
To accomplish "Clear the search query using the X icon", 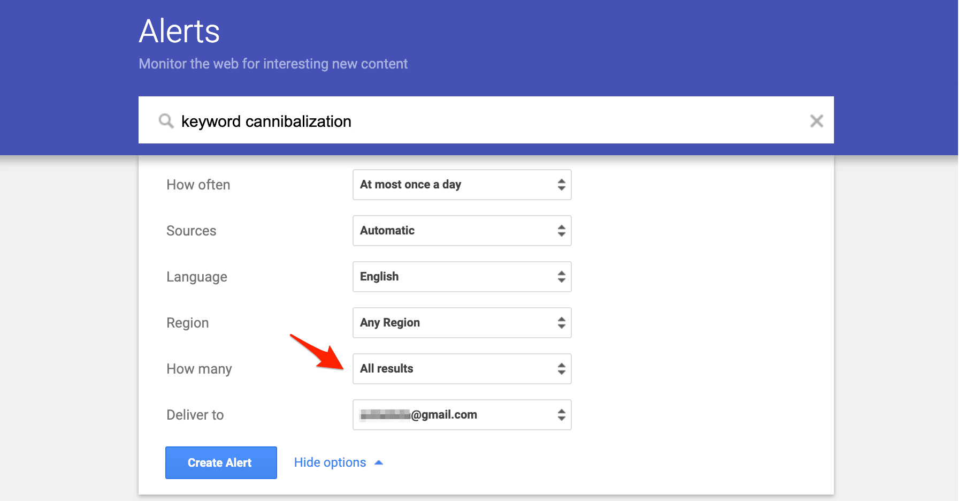I will [817, 121].
